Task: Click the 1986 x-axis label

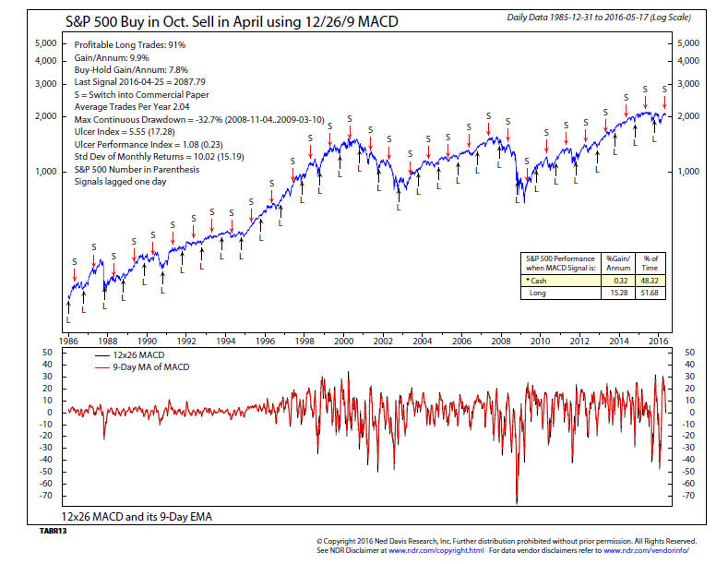Action: tap(68, 341)
